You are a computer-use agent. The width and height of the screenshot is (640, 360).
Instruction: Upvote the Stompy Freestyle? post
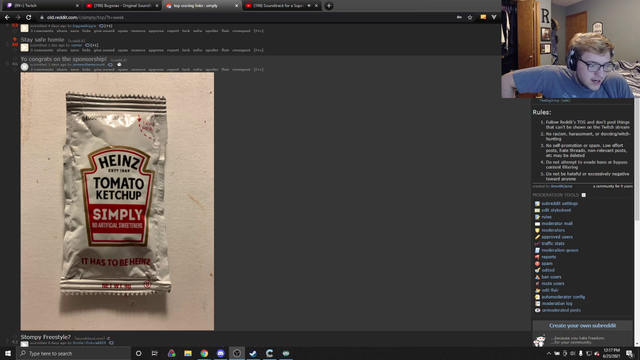pos(15,337)
